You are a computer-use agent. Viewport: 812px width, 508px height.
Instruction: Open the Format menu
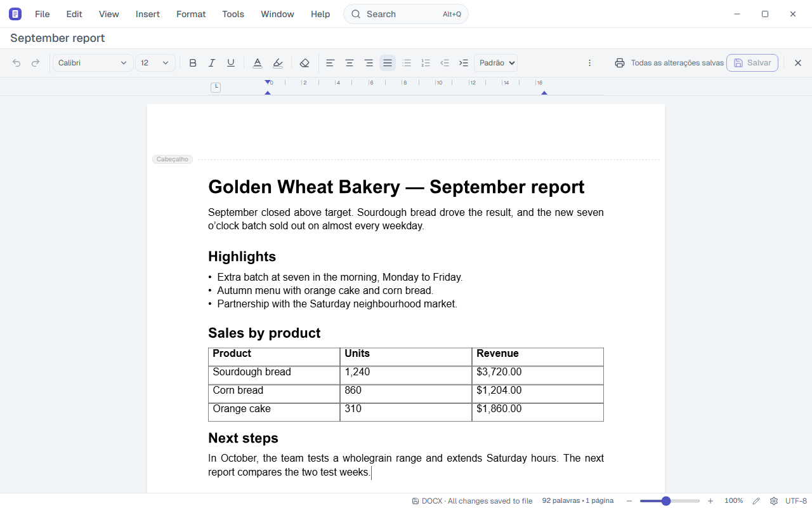[x=191, y=14]
